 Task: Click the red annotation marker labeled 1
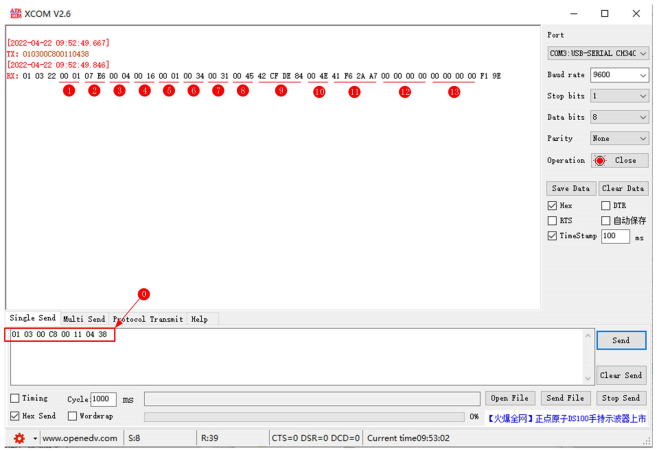pos(68,91)
